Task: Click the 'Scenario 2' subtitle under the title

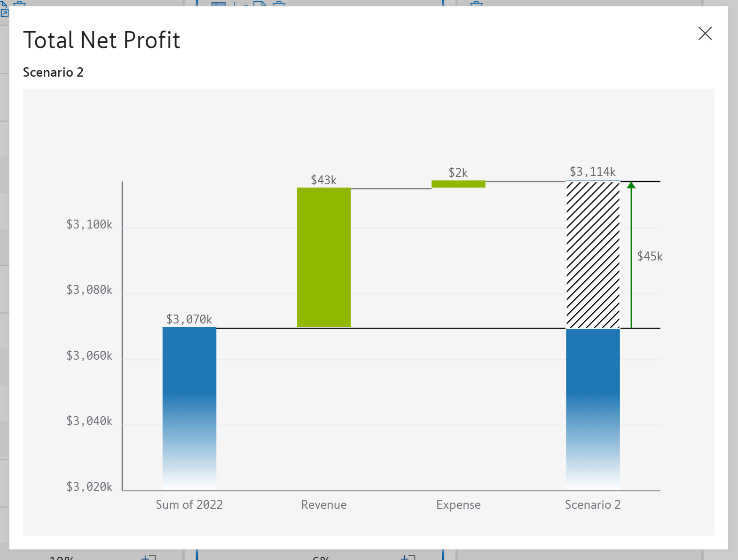Action: point(53,72)
